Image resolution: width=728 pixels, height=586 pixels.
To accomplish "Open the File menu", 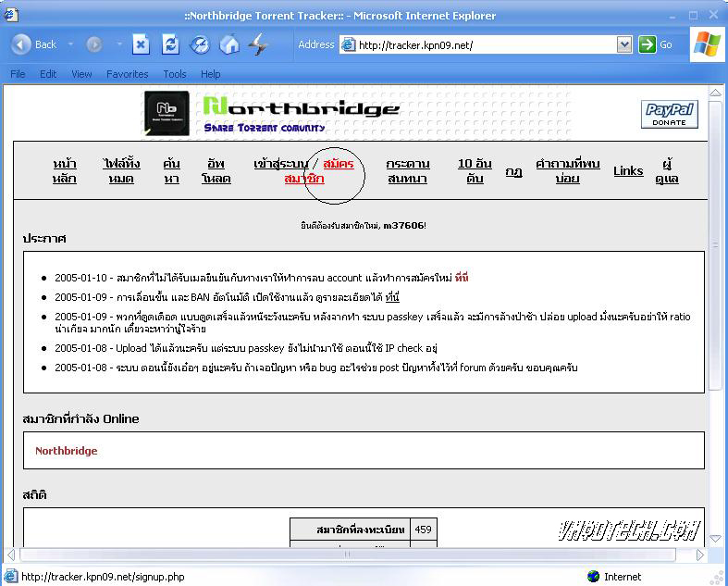I will tap(18, 74).
